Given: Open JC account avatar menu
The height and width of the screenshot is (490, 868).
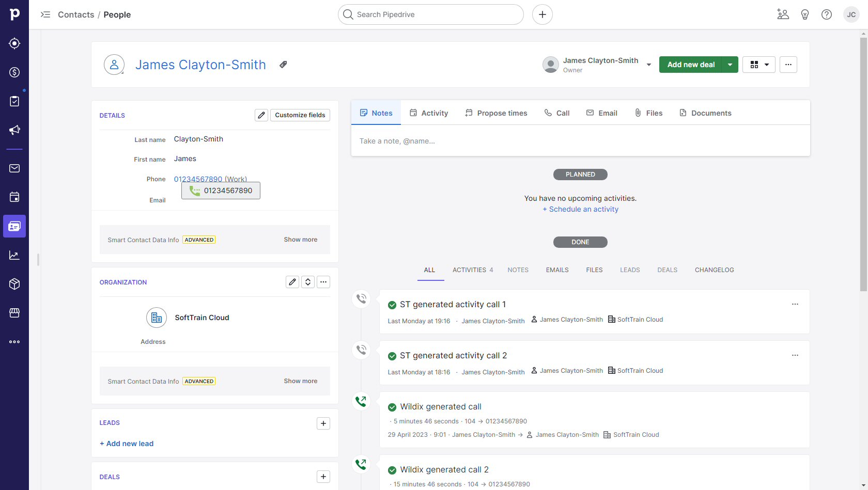Looking at the screenshot, I should (851, 14).
